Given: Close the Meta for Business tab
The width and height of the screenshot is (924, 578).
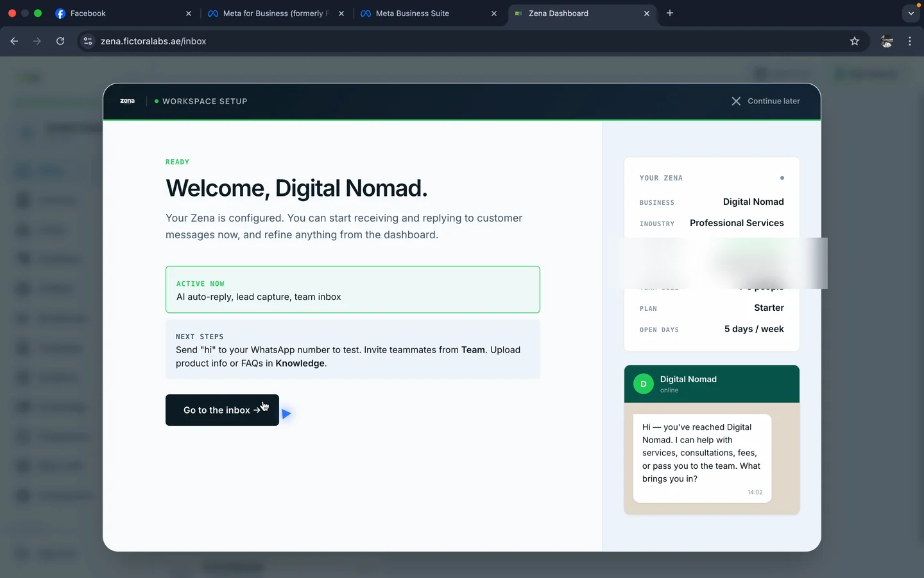Looking at the screenshot, I should tap(341, 13).
